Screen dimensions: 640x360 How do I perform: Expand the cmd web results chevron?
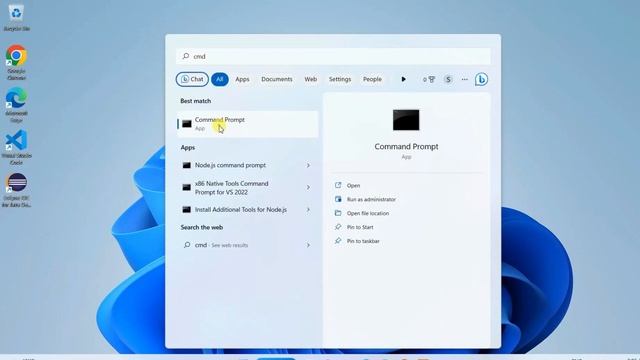pyautogui.click(x=308, y=245)
